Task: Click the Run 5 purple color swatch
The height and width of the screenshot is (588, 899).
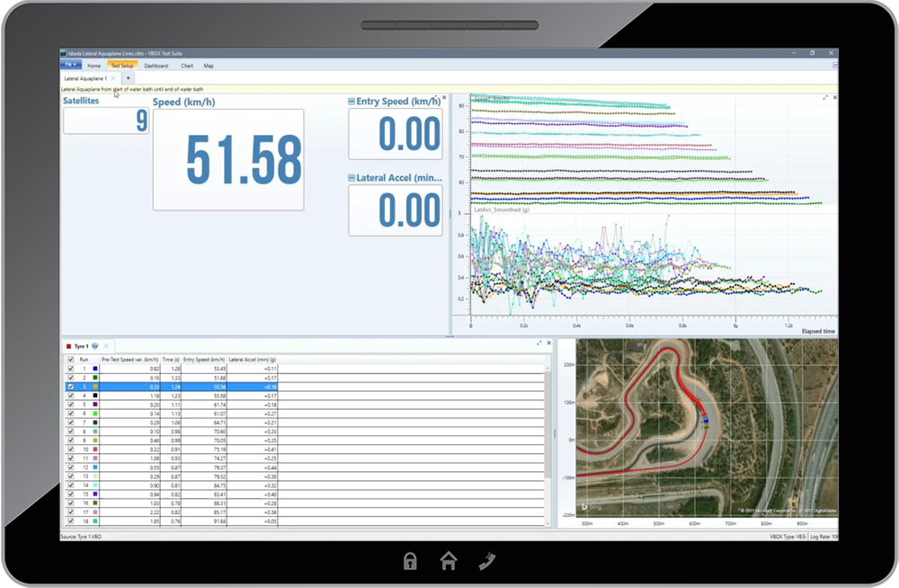Action: coord(94,405)
